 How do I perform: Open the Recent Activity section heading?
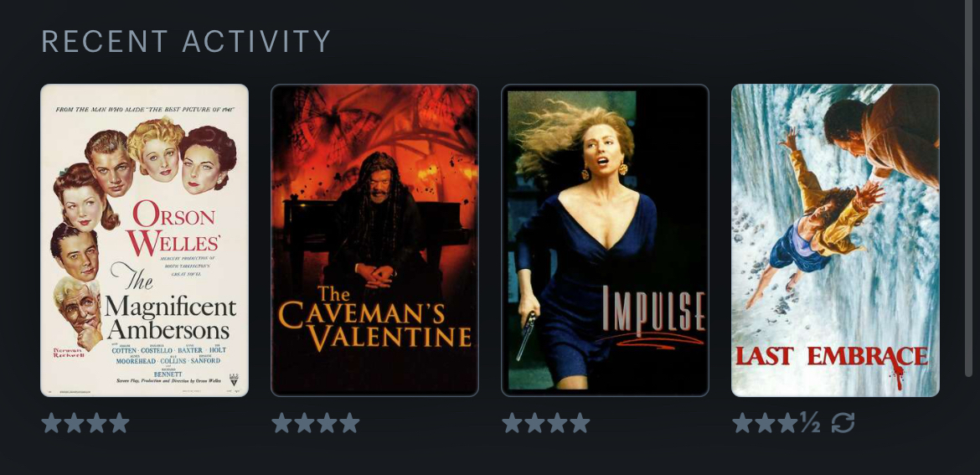pos(186,41)
